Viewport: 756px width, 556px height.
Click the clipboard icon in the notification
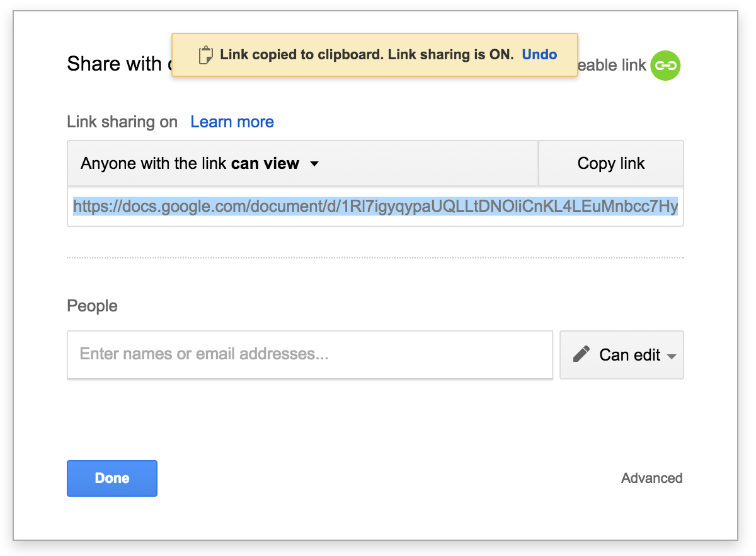click(205, 55)
